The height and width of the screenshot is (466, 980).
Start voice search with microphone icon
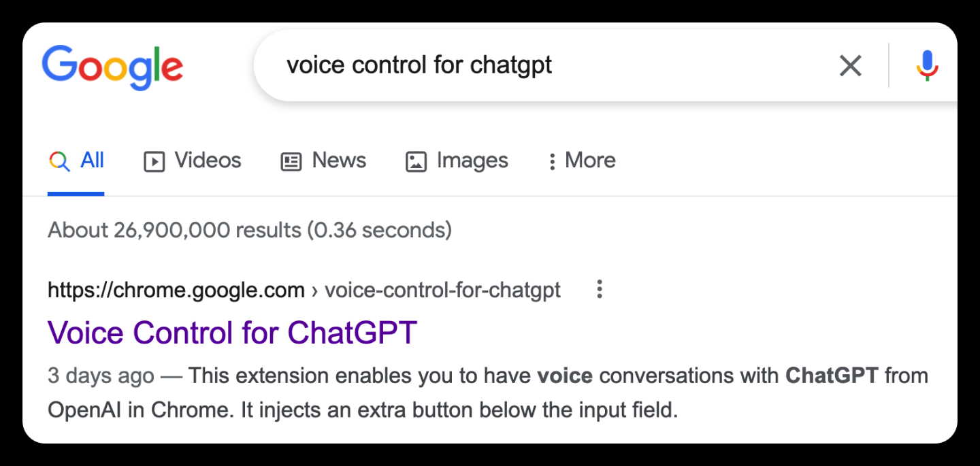coord(927,66)
